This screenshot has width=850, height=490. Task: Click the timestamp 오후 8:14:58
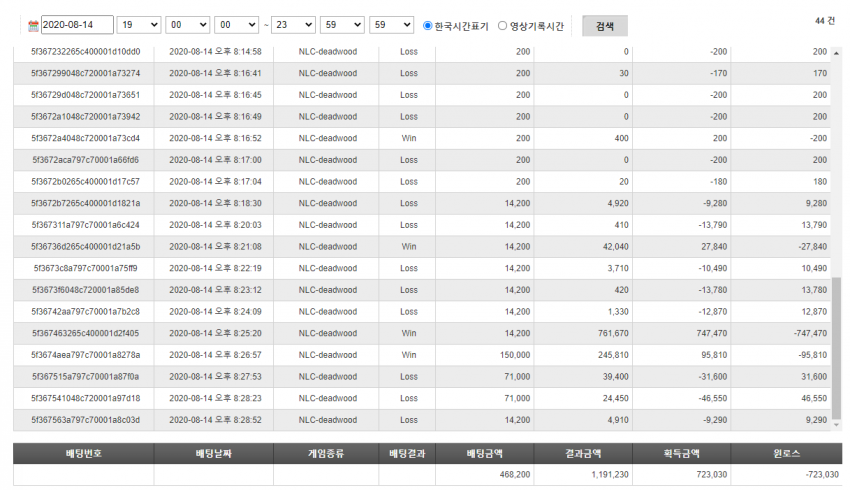[x=239, y=51]
